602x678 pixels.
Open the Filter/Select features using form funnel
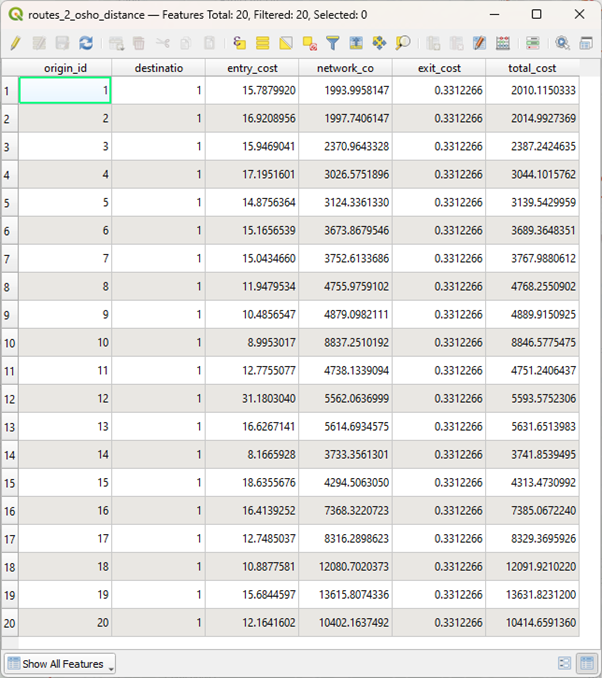[333, 43]
